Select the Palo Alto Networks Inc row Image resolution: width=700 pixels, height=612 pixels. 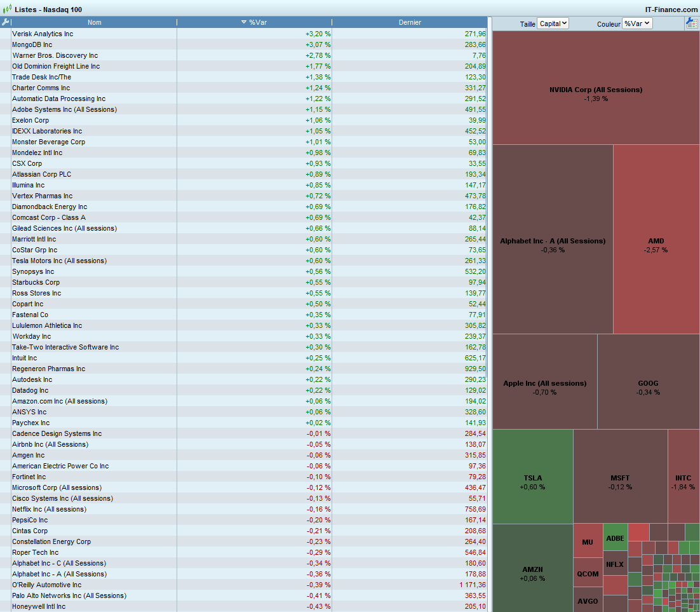click(243, 596)
